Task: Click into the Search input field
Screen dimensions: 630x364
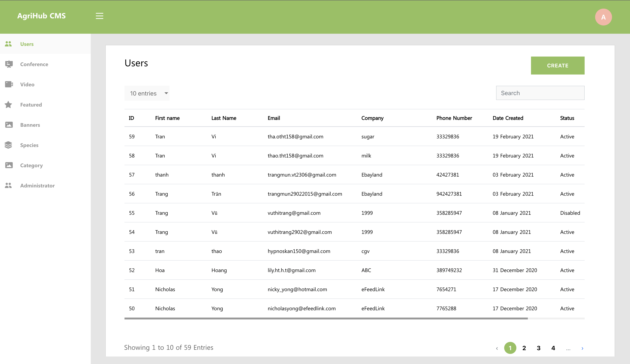Action: (540, 93)
